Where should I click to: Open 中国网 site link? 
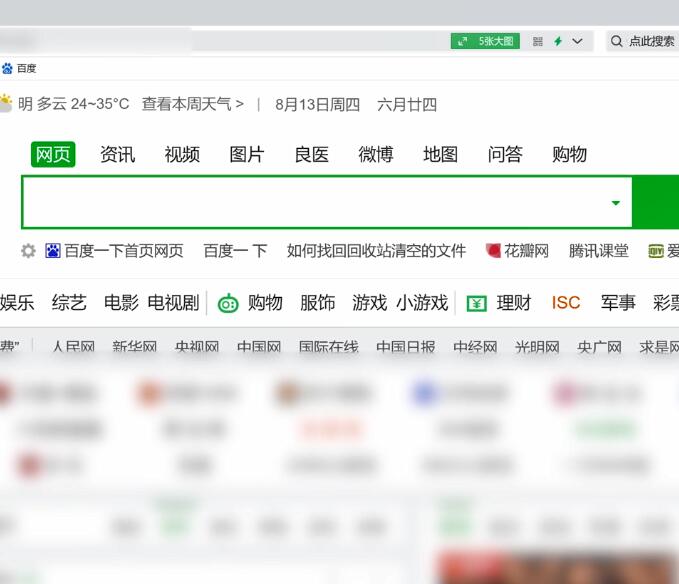point(259,346)
